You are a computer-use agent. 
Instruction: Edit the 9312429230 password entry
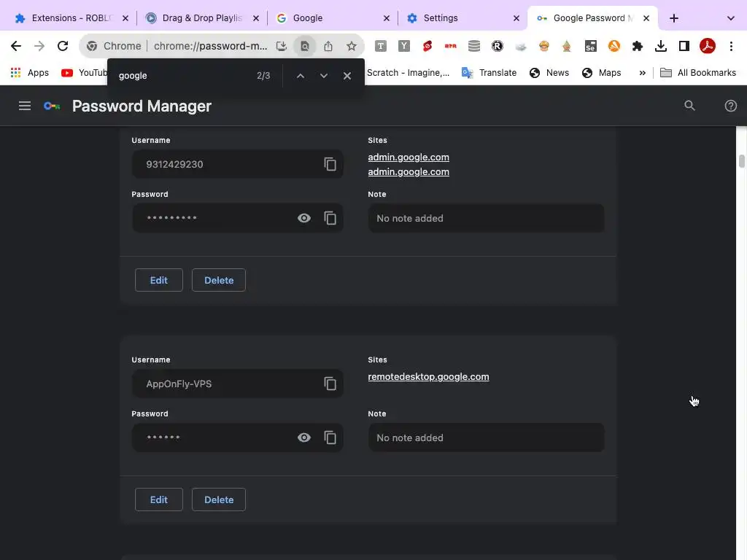(158, 280)
